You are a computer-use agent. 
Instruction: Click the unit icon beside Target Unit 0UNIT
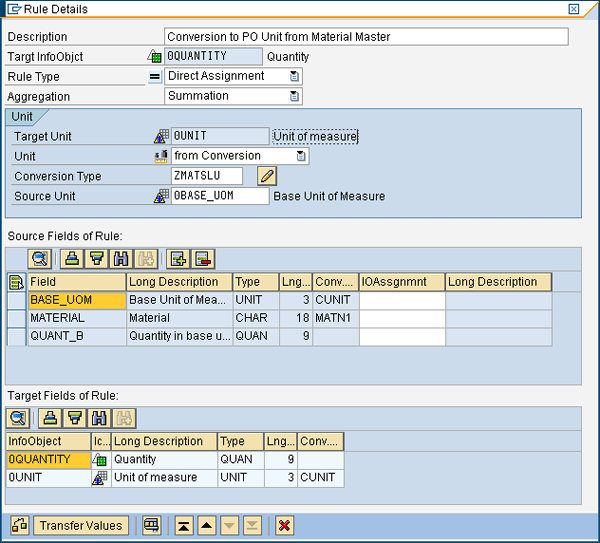pyautogui.click(x=161, y=136)
